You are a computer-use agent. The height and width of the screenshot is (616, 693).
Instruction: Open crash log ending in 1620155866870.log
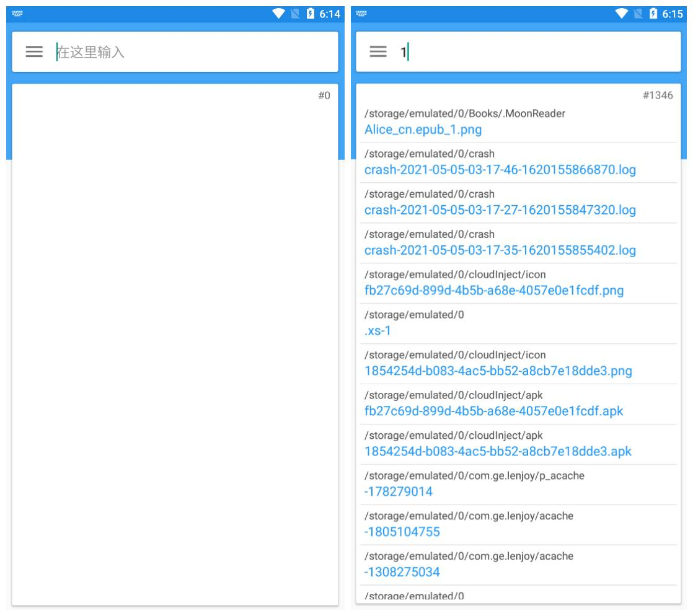[500, 170]
